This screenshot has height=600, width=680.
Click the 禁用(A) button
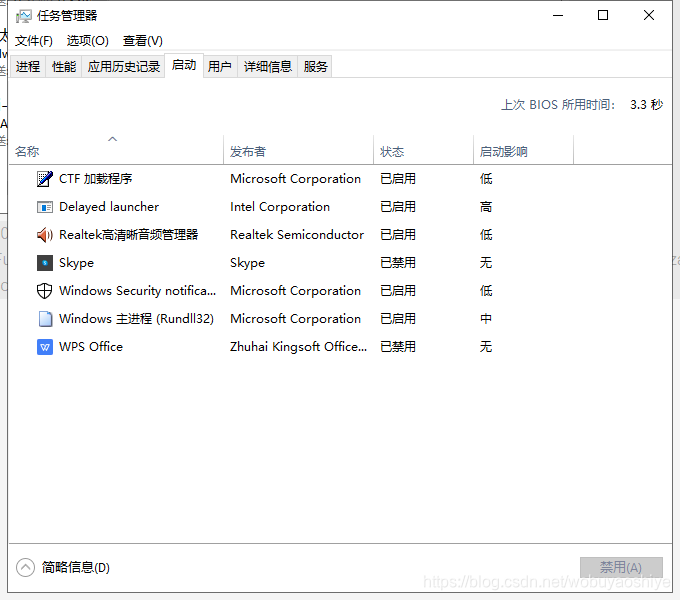pyautogui.click(x=621, y=567)
